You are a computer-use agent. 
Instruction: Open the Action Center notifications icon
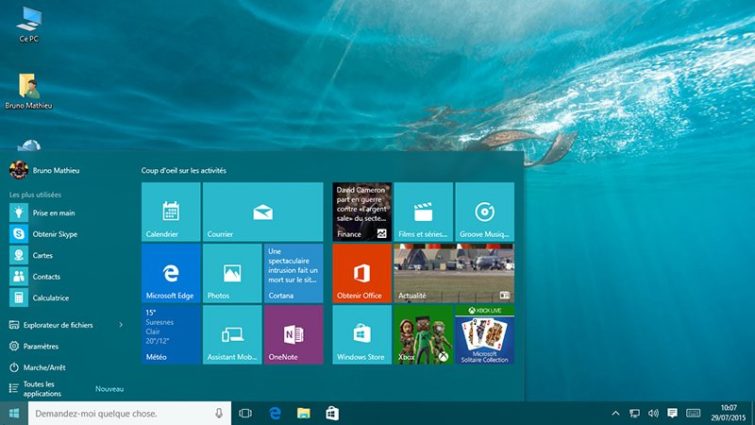click(672, 413)
